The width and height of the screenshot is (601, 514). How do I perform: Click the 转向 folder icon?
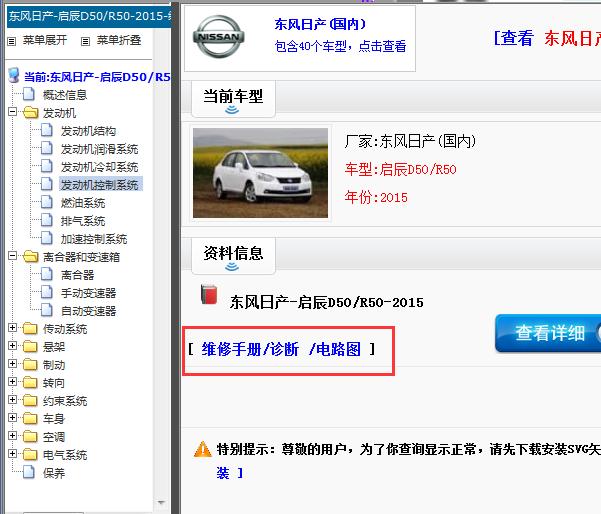coord(31,383)
